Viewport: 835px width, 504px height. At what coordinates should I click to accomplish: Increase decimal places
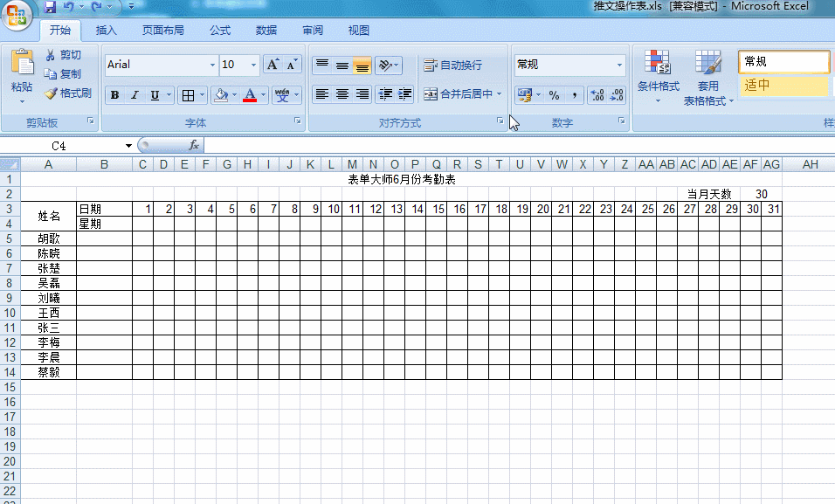pos(597,95)
